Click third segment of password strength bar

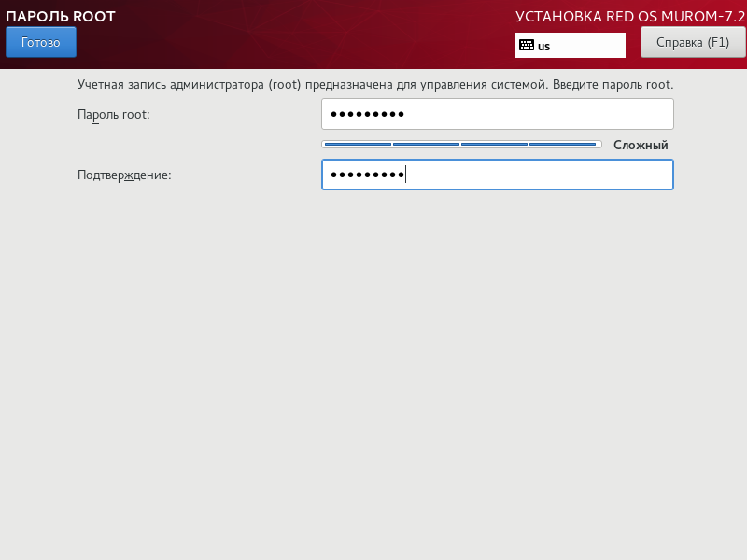(495, 145)
